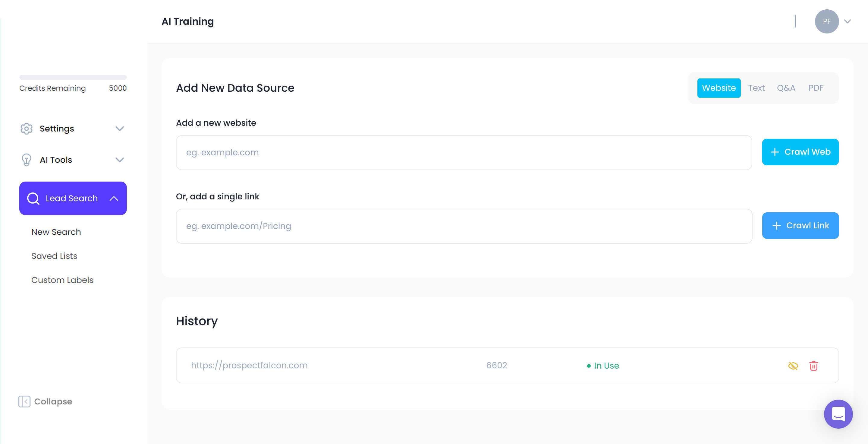This screenshot has width=868, height=444.
Task: Focus the new website URL field
Action: point(464,152)
